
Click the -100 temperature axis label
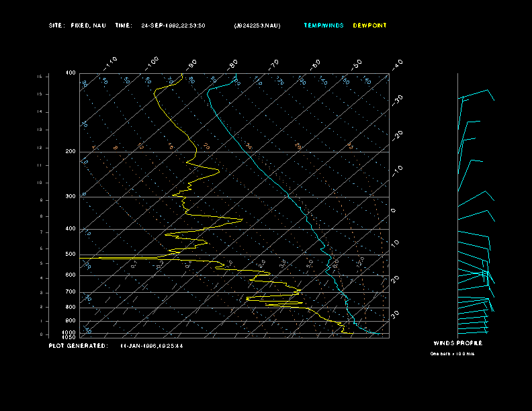(x=152, y=64)
